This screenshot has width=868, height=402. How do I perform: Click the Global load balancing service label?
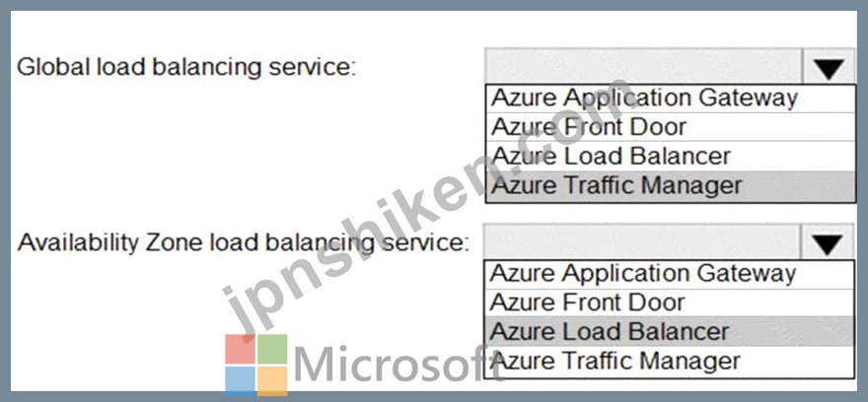point(186,67)
